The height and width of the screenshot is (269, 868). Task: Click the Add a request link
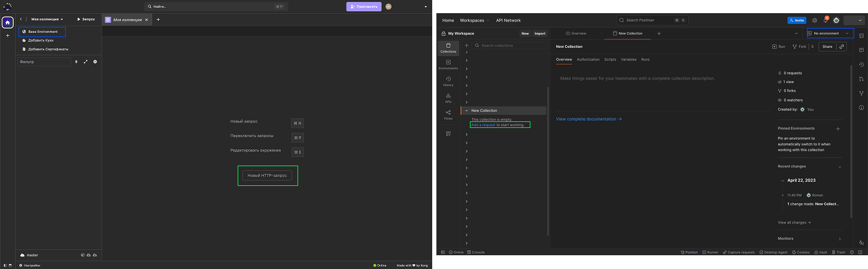pos(483,125)
